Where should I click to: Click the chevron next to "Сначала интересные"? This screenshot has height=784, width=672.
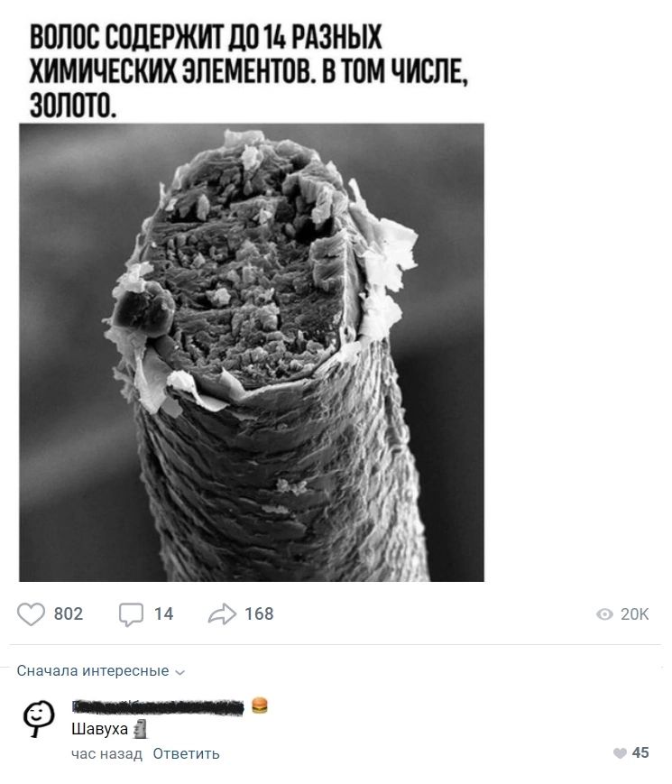179,672
